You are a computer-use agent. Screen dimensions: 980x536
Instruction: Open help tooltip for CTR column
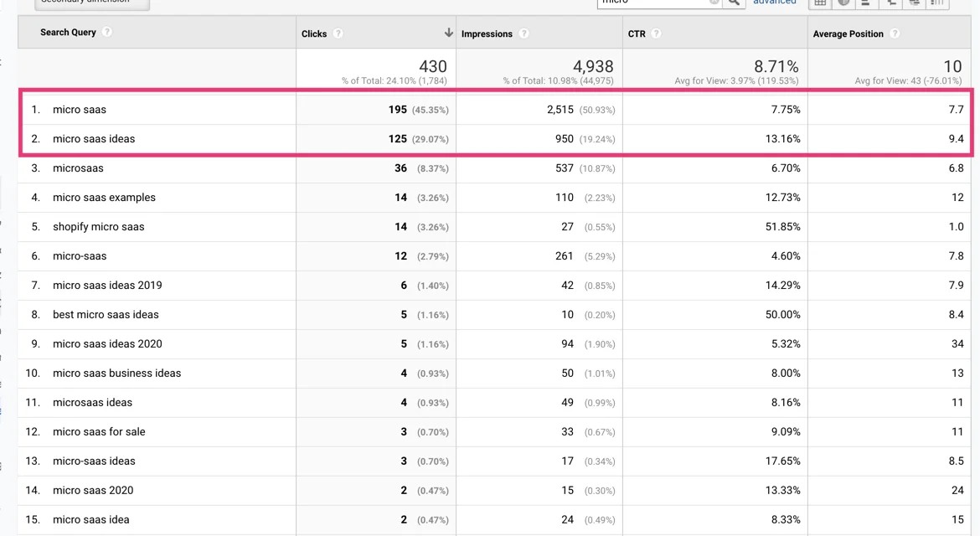tap(656, 34)
